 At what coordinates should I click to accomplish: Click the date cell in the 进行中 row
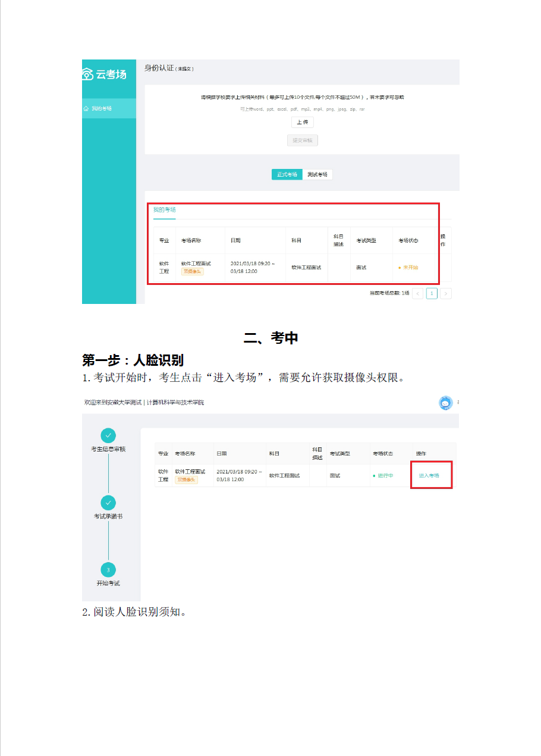(239, 475)
